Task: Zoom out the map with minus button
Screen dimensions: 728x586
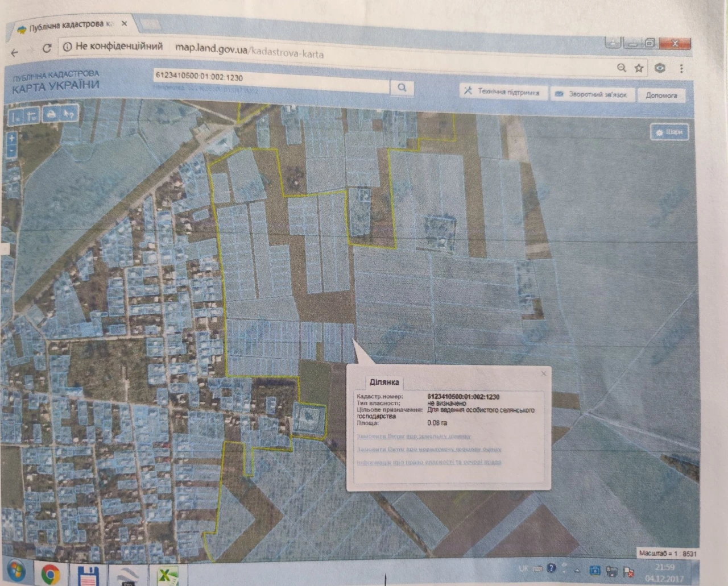Action: pyautogui.click(x=12, y=151)
